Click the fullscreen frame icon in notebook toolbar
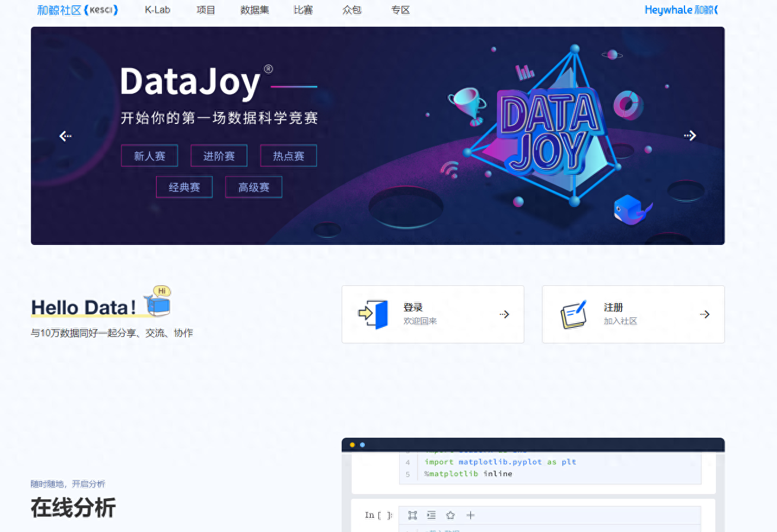This screenshot has width=777, height=532. pyautogui.click(x=413, y=515)
